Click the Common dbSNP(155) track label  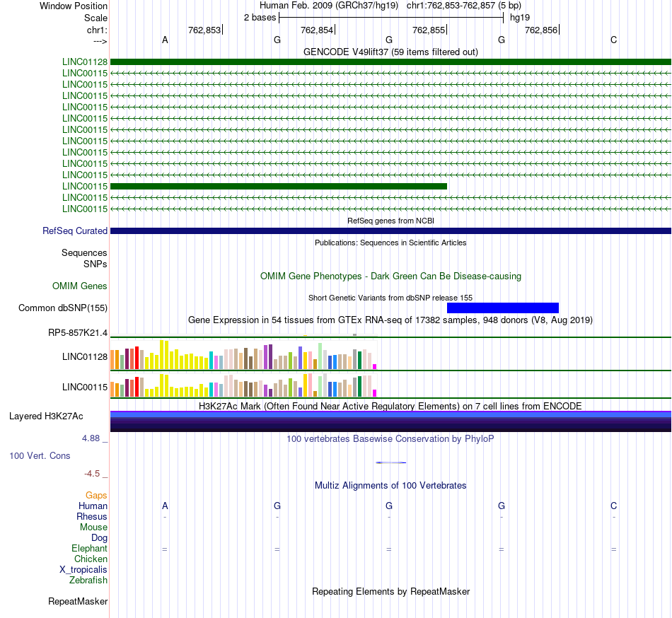62,308
